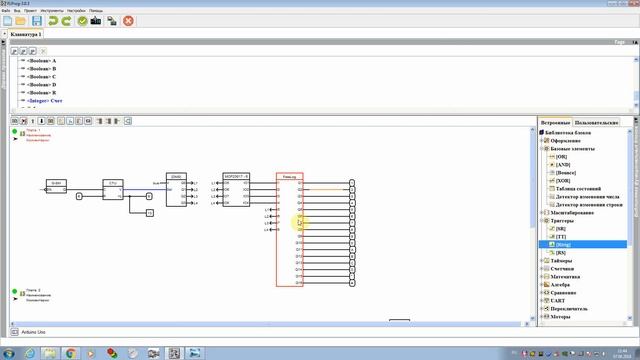Expand the Таймеры folder
The image size is (640, 360).
pos(542,261)
